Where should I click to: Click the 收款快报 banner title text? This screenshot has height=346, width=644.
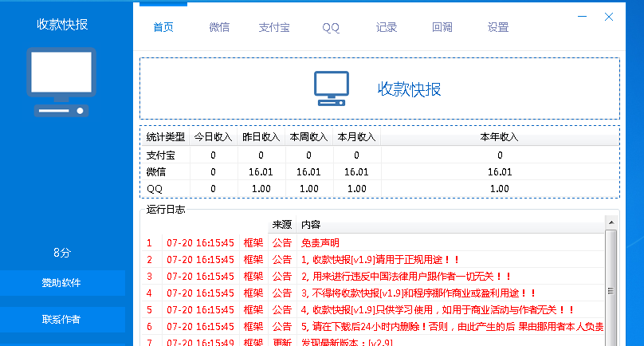point(409,89)
